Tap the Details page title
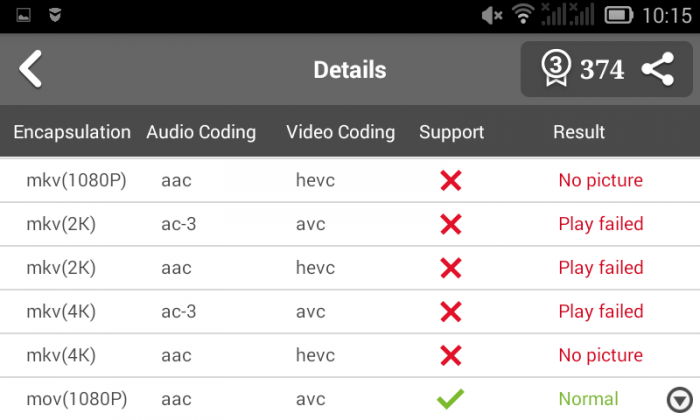The image size is (700, 420). point(350,70)
